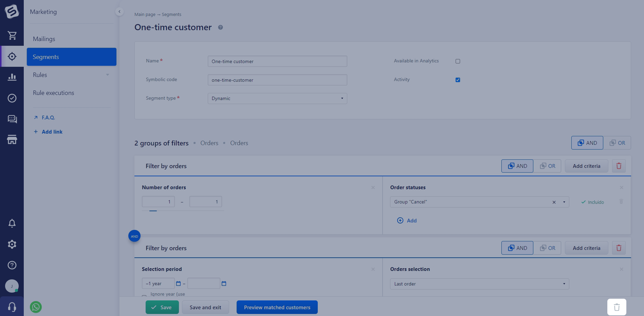Go to Segments breadcrumb
This screenshot has width=644, height=316.
(171, 15)
